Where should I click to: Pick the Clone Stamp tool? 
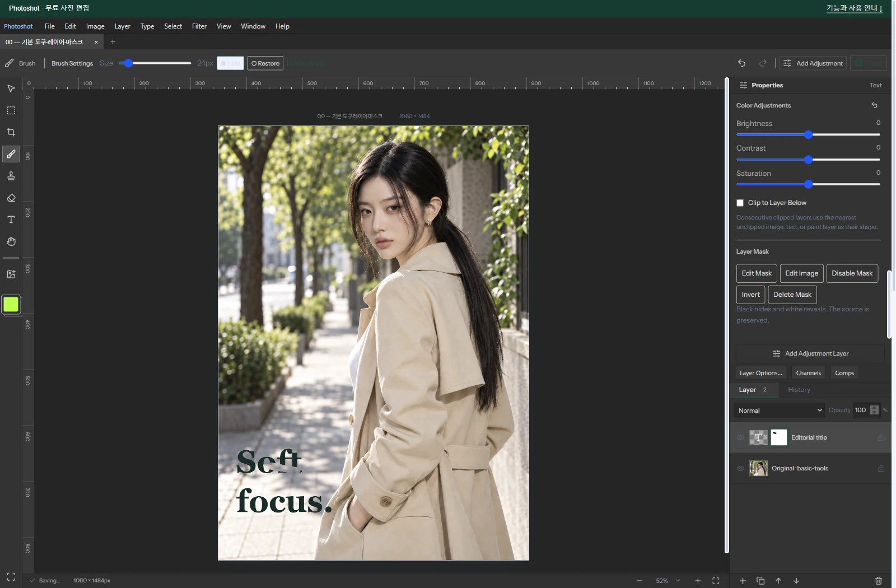tap(11, 176)
